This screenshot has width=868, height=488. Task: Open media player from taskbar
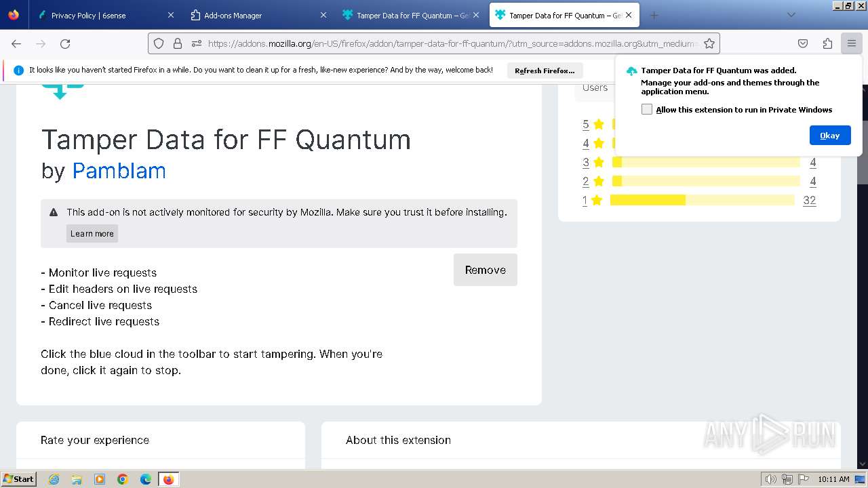(100, 479)
